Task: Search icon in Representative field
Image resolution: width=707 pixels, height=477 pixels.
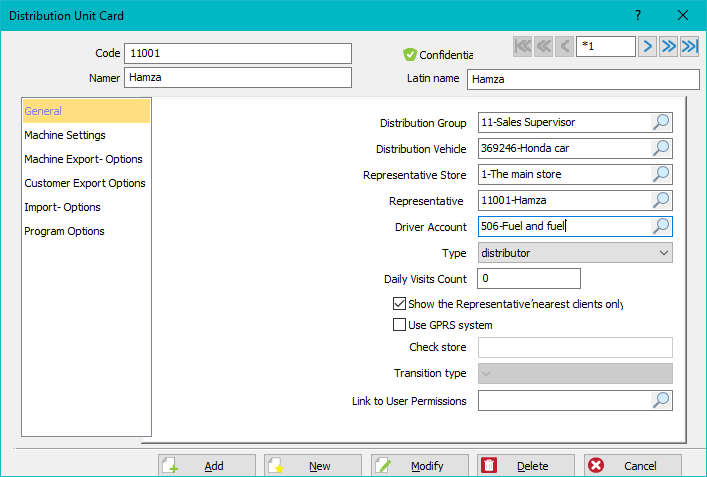Action: tap(661, 200)
